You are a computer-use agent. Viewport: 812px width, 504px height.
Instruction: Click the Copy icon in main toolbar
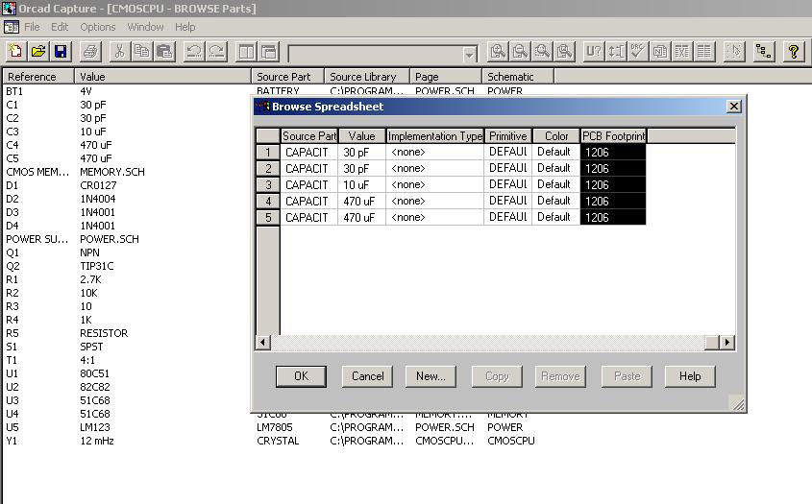tap(141, 52)
